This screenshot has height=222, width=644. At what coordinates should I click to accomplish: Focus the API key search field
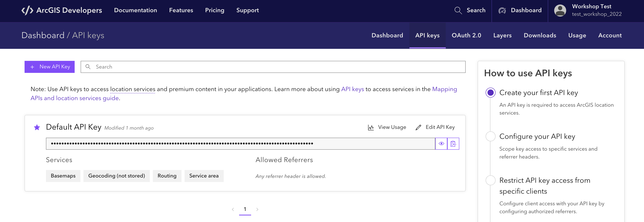[273, 67]
